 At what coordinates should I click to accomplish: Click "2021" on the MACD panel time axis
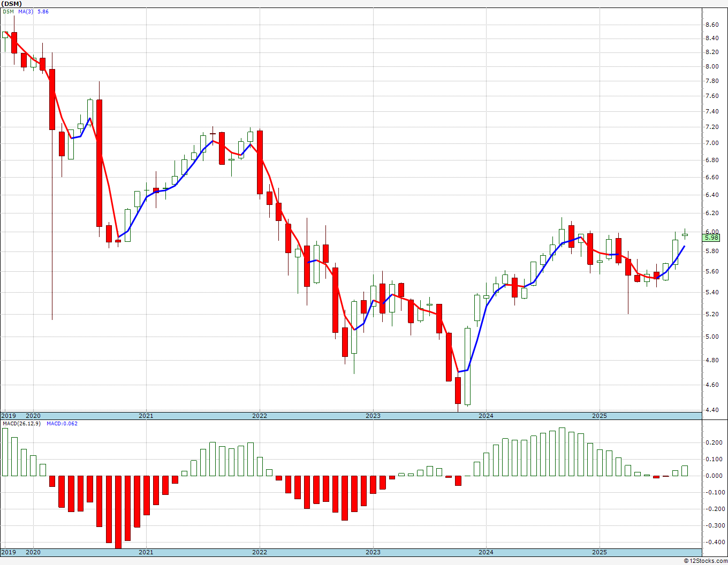coord(146,552)
